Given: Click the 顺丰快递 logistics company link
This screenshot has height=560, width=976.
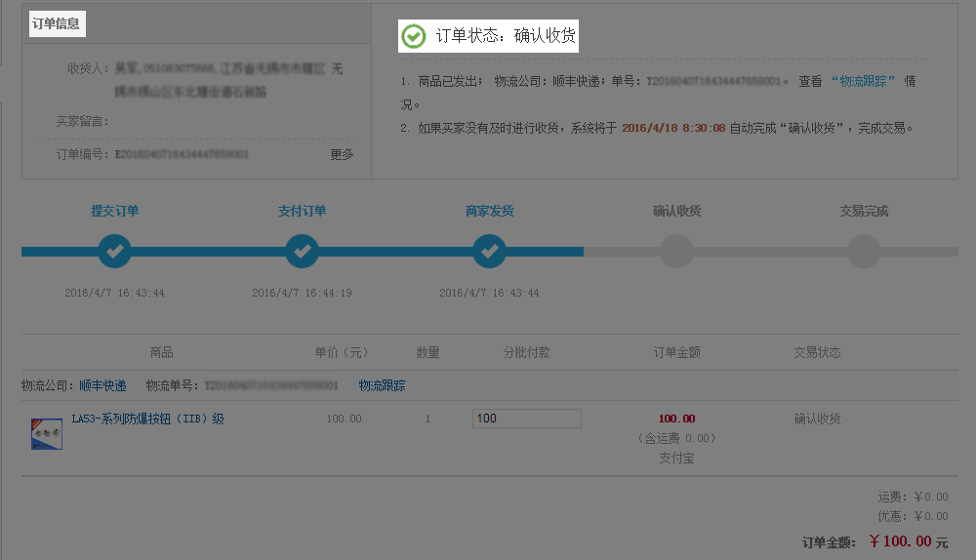Looking at the screenshot, I should tap(102, 385).
